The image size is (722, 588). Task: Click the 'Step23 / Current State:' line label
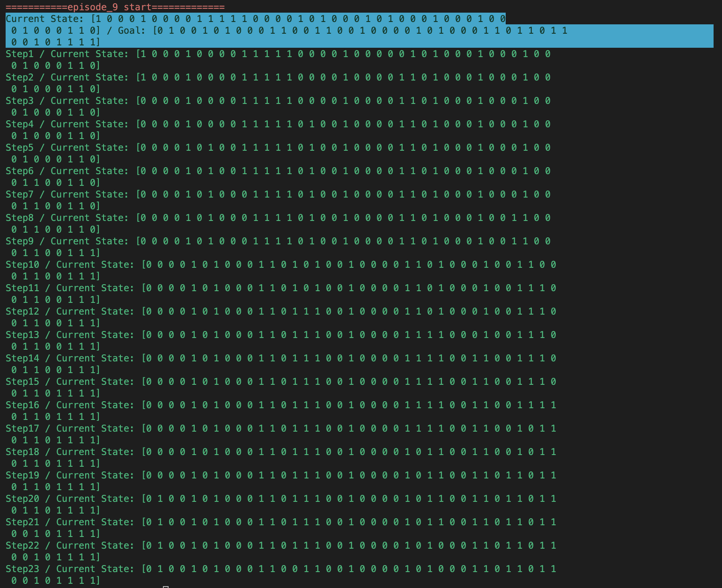(70, 569)
